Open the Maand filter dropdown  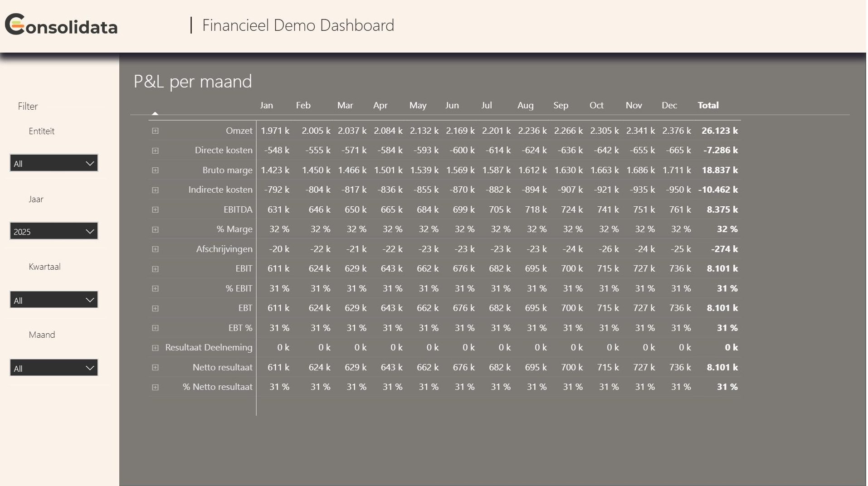(54, 368)
